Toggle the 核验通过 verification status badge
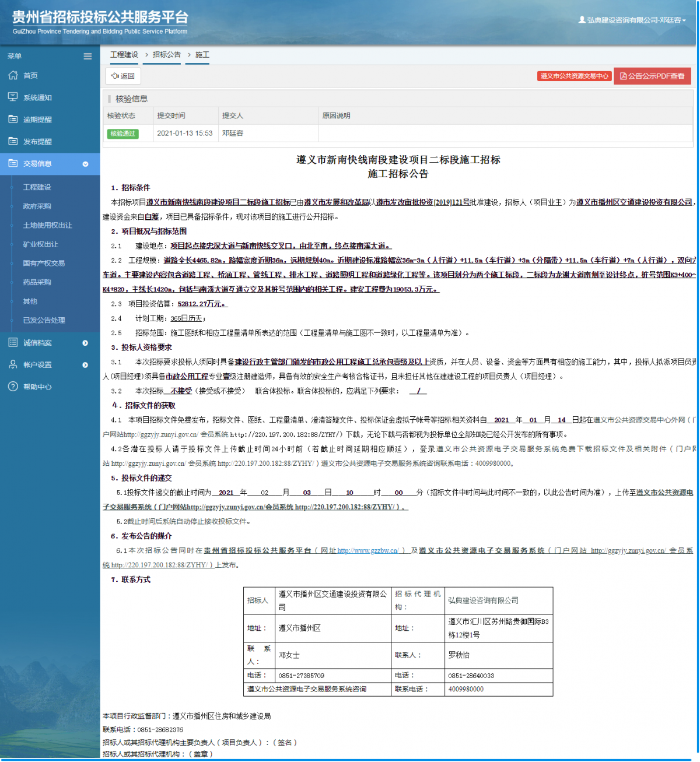 coord(124,134)
